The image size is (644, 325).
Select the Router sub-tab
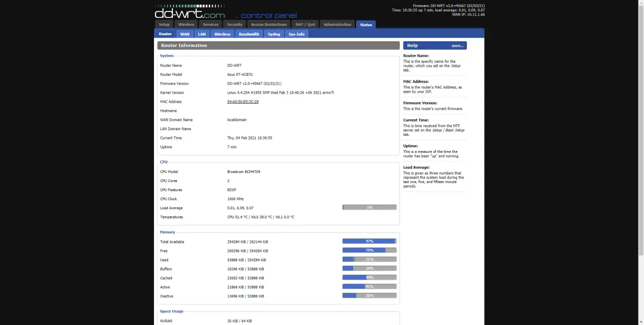(x=165, y=34)
